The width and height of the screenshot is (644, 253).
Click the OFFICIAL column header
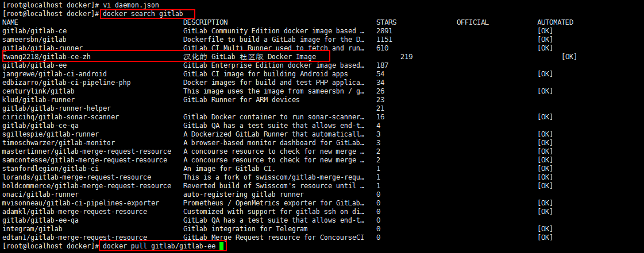(x=473, y=22)
